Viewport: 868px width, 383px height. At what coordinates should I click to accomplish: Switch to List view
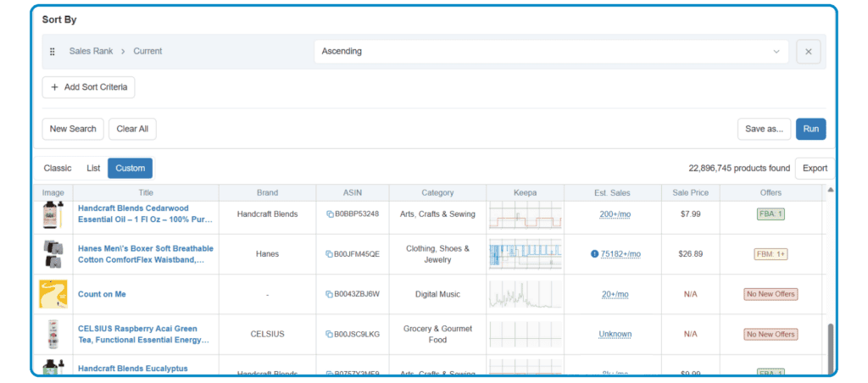[93, 169]
